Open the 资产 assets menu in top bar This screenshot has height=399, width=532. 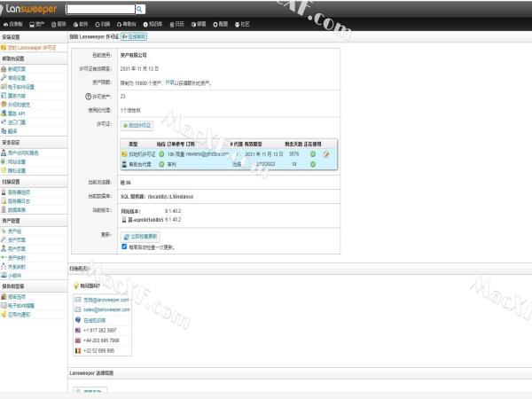coord(36,25)
